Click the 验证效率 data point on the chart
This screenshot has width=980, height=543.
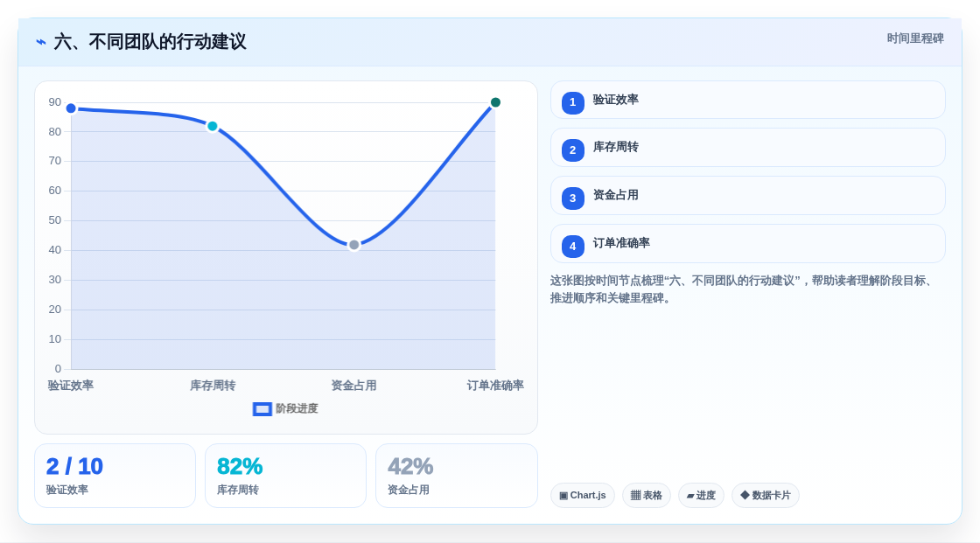pos(71,108)
